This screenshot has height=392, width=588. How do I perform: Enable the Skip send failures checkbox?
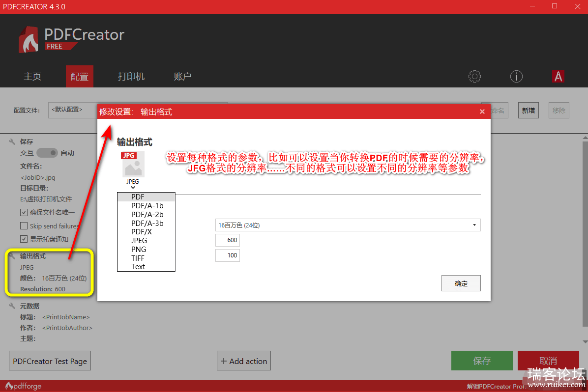24,226
